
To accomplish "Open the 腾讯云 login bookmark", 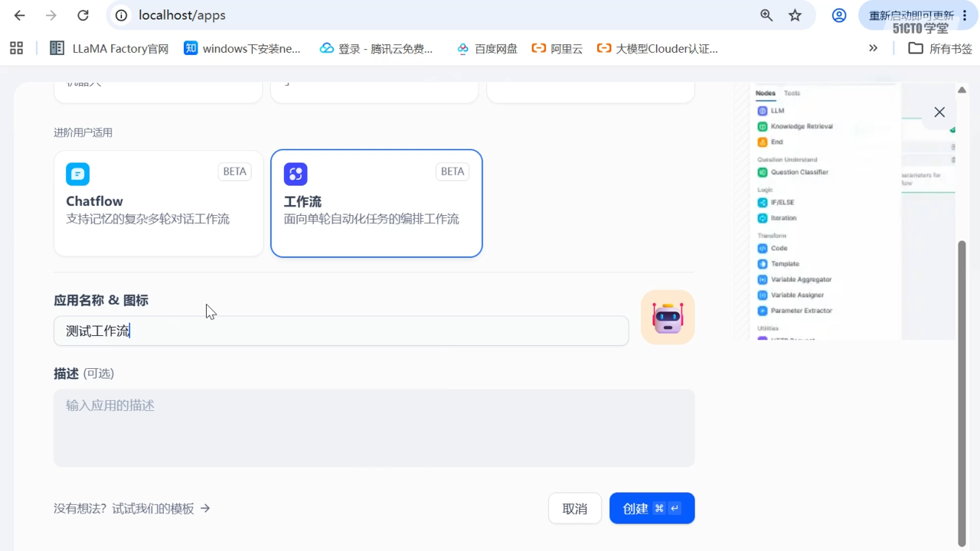I will coord(377,48).
